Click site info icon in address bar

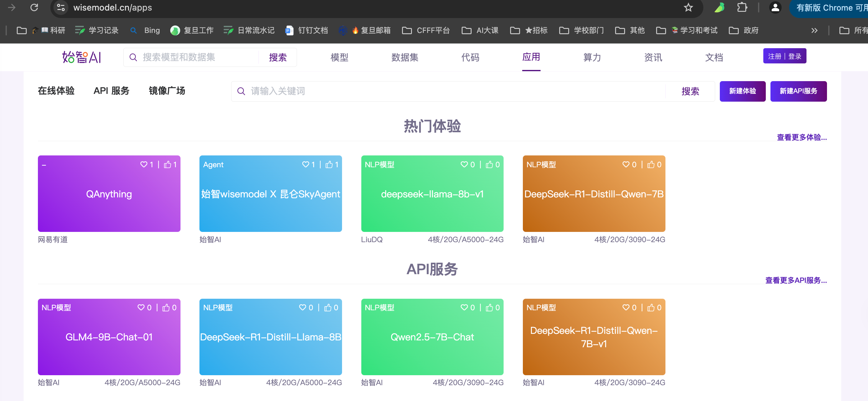pyautogui.click(x=61, y=7)
